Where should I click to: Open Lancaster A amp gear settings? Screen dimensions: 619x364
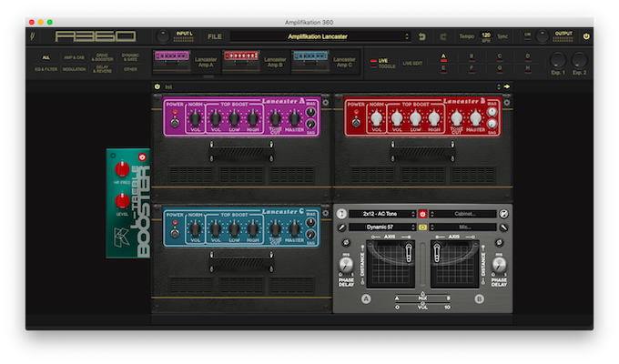click(x=325, y=103)
